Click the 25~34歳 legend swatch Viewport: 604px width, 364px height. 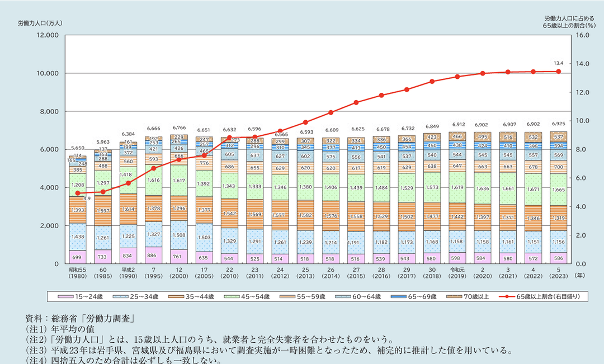tap(120, 296)
